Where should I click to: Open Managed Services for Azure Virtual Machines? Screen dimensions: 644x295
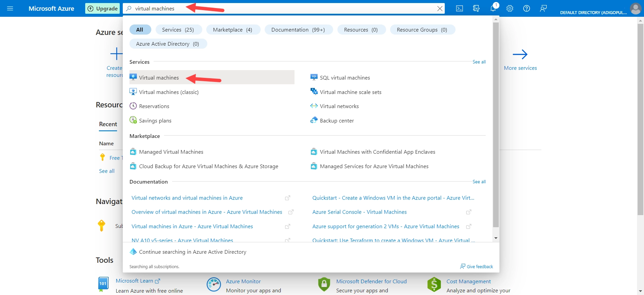(x=374, y=166)
